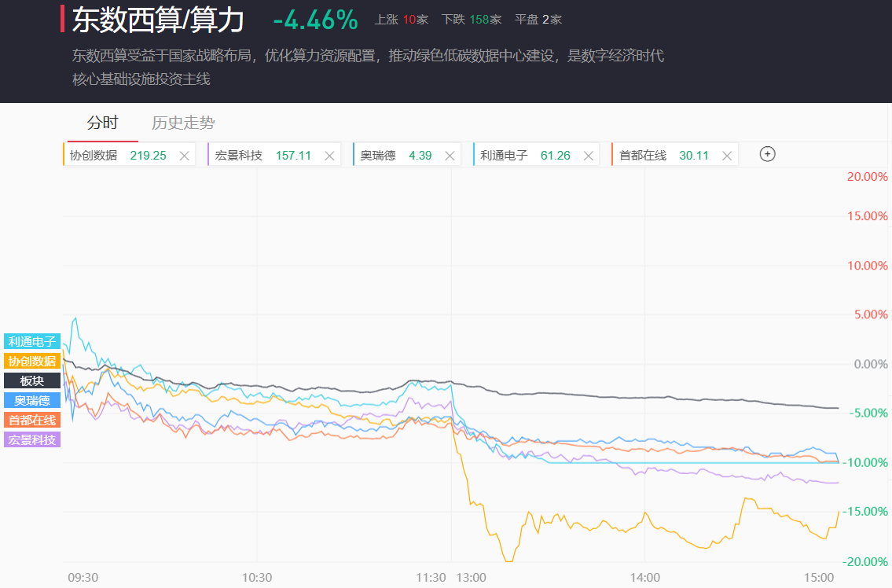
Task: Toggle the 板块 legend label
Action: [x=32, y=380]
